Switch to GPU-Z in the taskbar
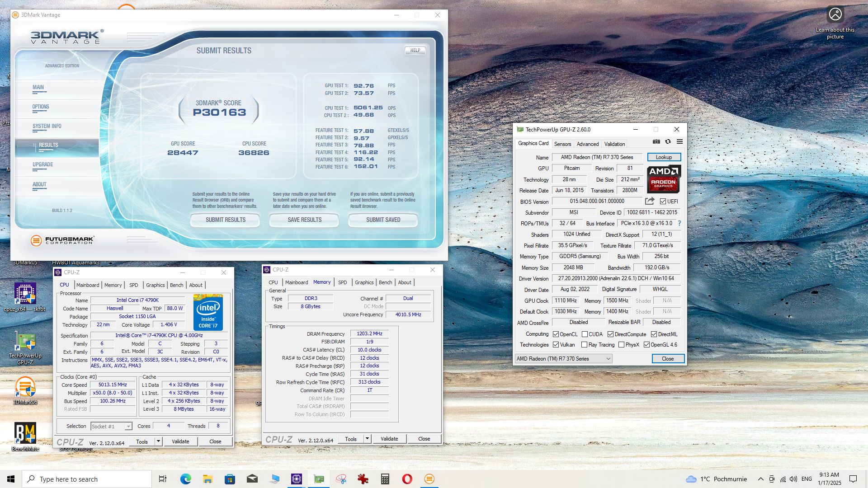Screen dimensions: 868x488 (319, 479)
